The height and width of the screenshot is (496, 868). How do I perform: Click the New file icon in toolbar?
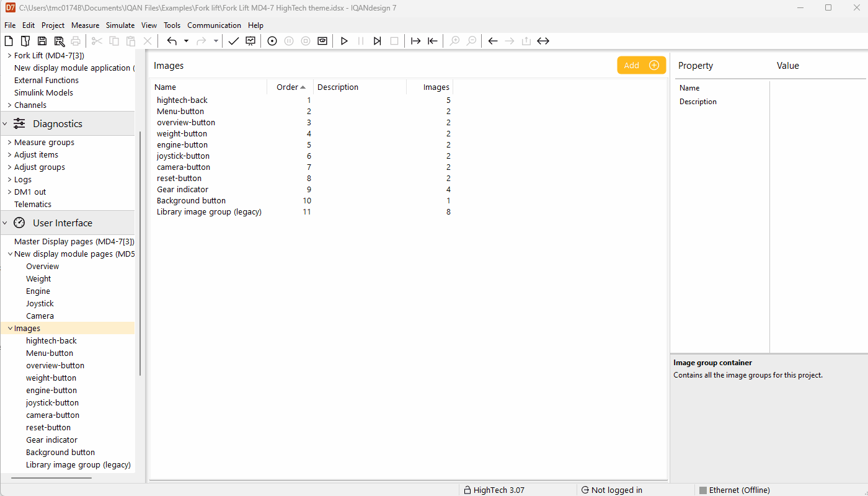point(9,41)
